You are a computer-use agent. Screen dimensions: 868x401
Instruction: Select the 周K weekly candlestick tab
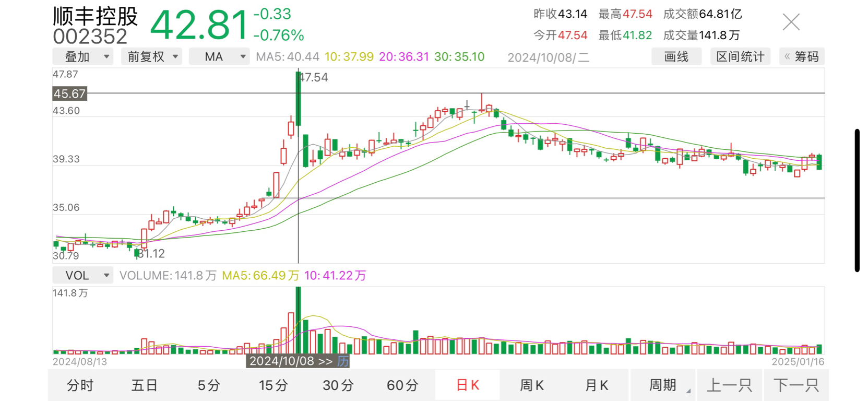[532, 385]
